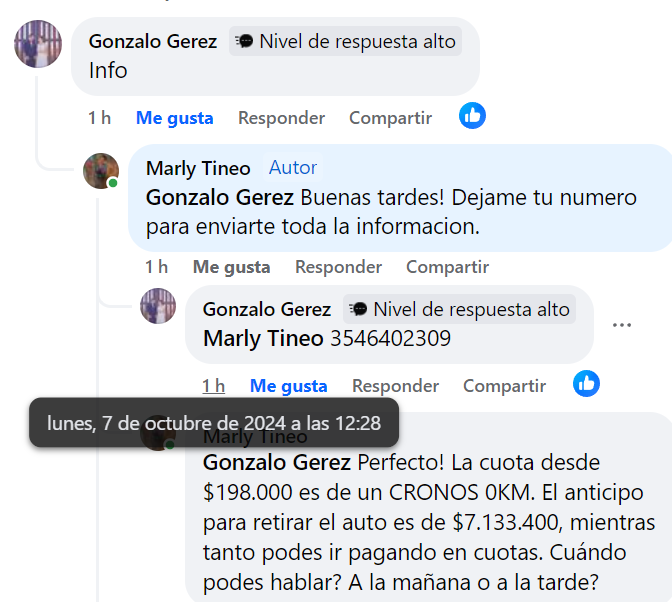Image resolution: width=672 pixels, height=602 pixels.
Task: Open Gonzalo Gerez's profile name on the top comment
Action: 152,41
